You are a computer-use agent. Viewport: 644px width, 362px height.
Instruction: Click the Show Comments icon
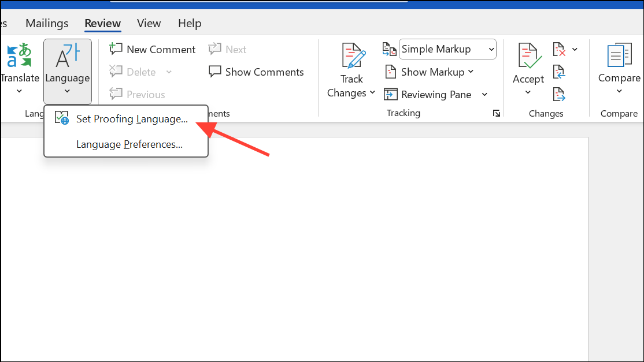click(x=256, y=72)
